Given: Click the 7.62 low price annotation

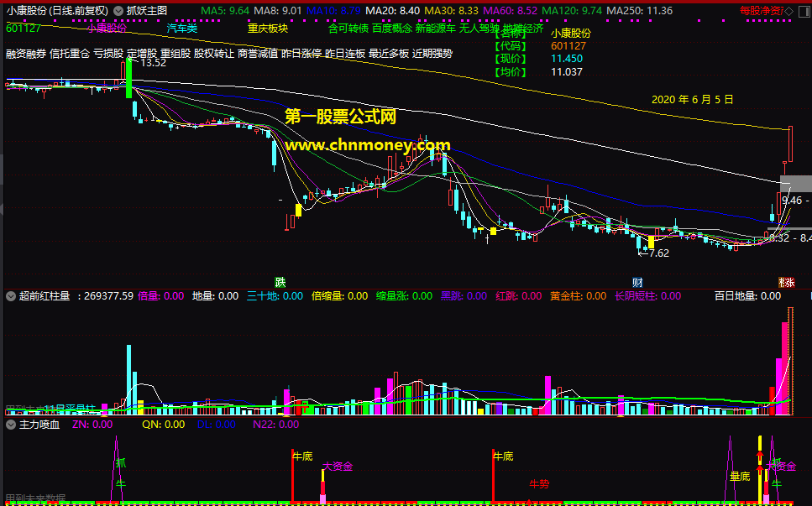Looking at the screenshot, I should click(658, 253).
